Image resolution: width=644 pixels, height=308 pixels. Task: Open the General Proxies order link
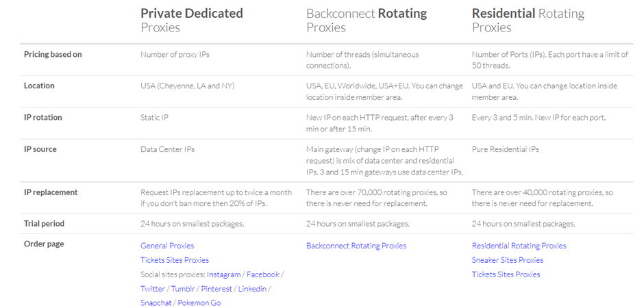pyautogui.click(x=167, y=246)
